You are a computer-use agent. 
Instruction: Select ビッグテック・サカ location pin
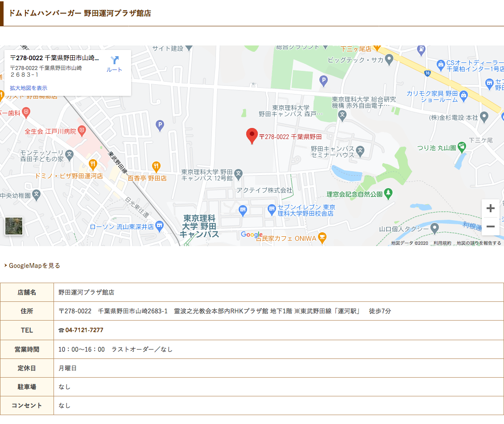tap(389, 59)
